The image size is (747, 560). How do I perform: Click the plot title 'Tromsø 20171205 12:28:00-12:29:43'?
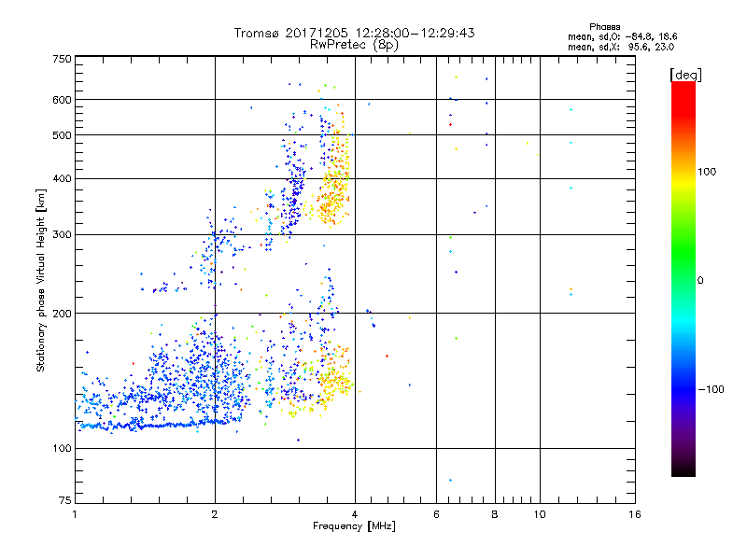pos(354,33)
